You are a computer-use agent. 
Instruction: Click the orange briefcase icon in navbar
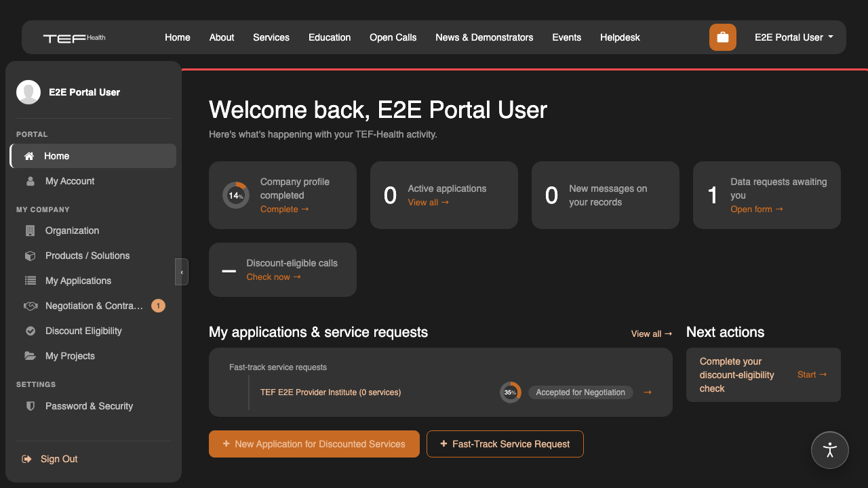pos(723,37)
